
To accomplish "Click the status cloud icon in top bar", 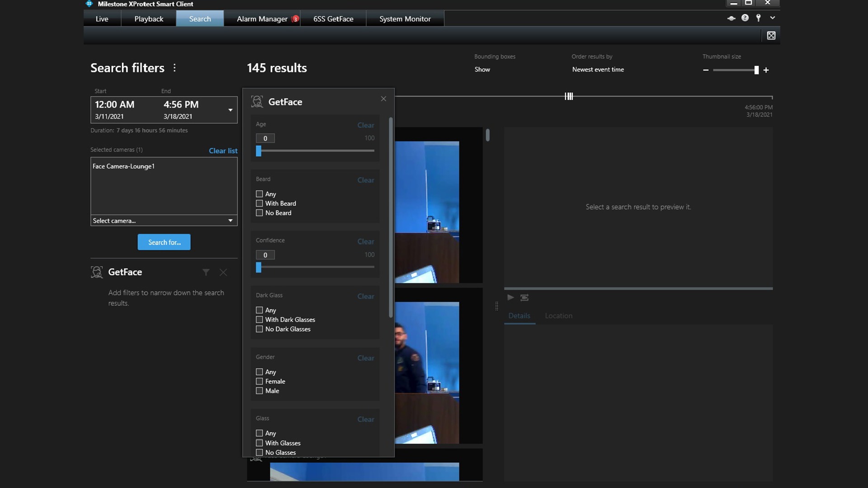I will [x=731, y=18].
